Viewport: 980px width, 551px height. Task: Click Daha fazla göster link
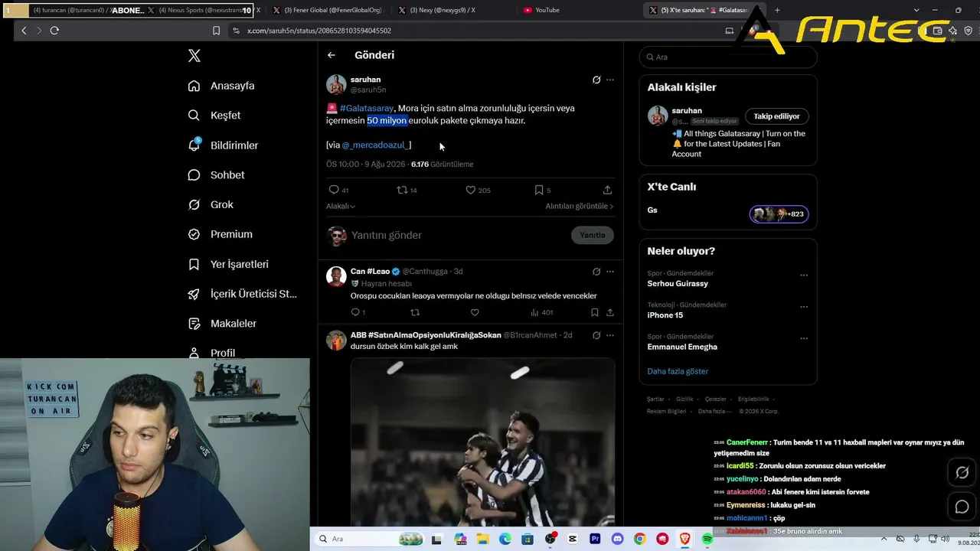678,371
